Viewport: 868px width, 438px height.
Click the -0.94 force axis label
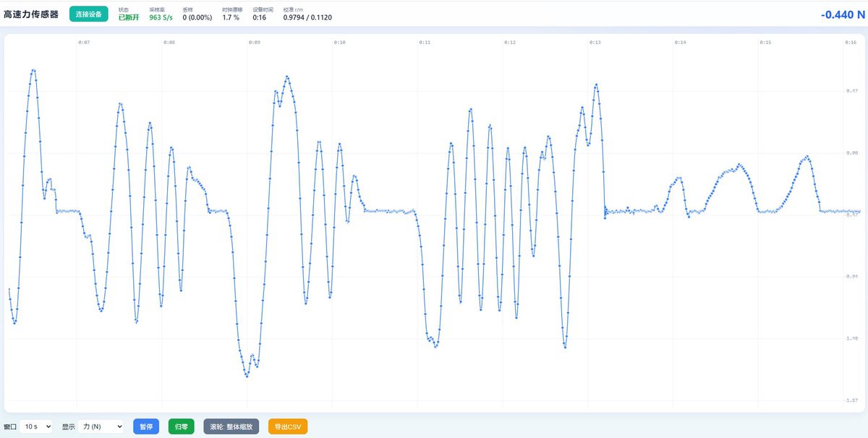[x=851, y=276]
